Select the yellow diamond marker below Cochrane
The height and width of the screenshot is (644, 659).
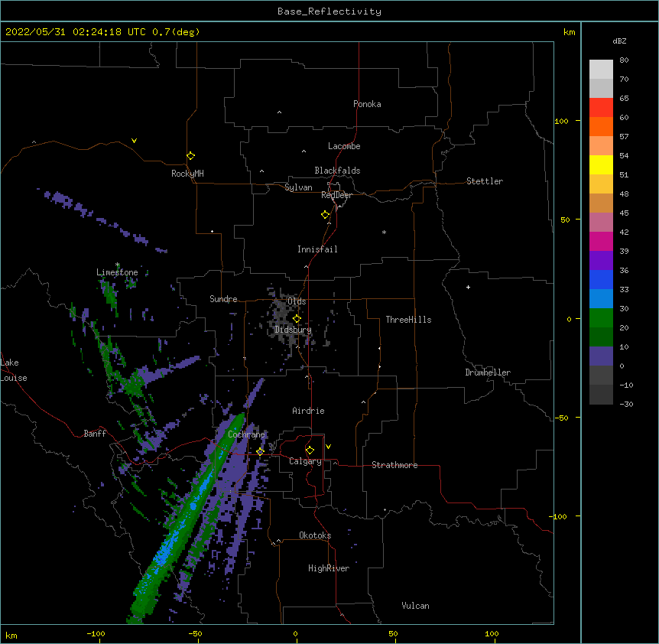pos(260,451)
